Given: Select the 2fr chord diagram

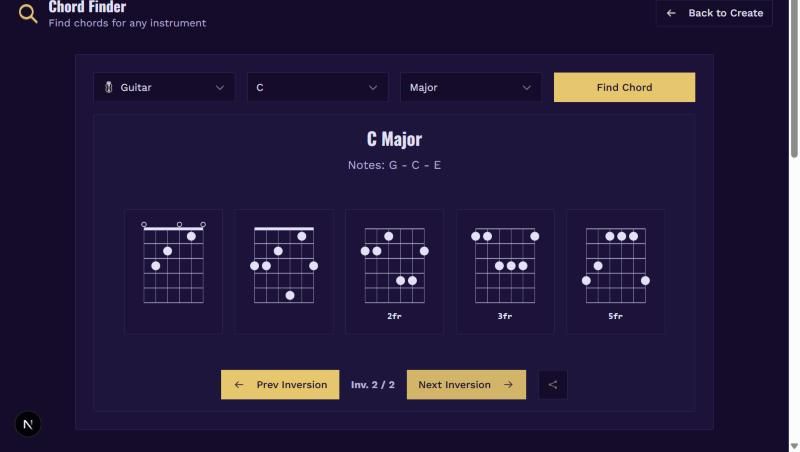Looking at the screenshot, I should click(x=394, y=271).
